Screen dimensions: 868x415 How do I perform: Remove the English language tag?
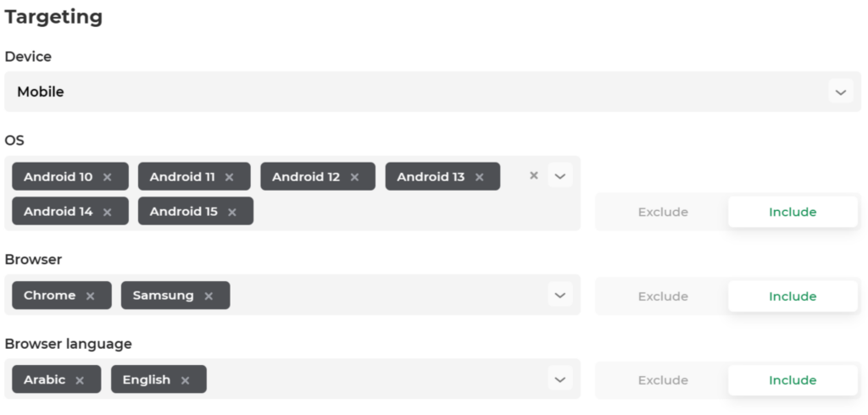[186, 380]
